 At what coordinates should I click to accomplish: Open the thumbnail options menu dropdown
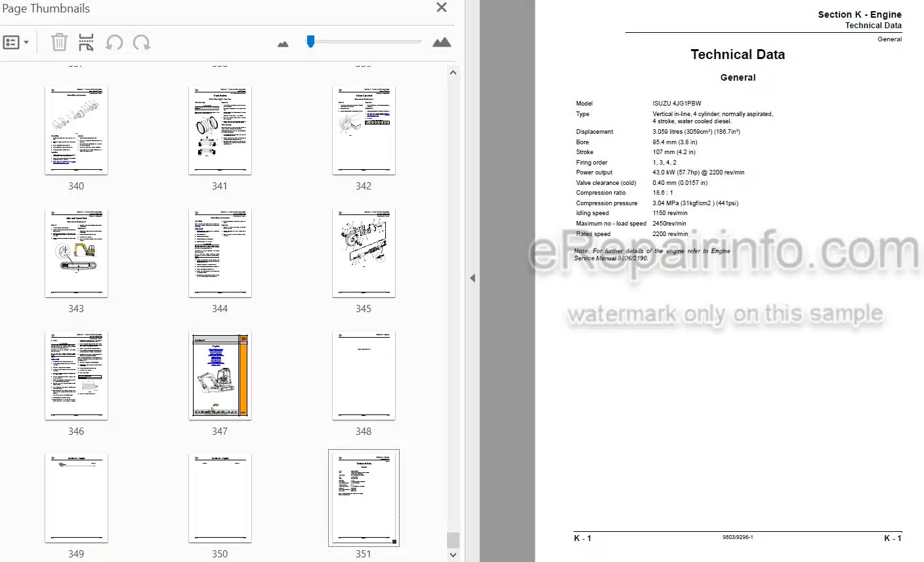[x=16, y=43]
